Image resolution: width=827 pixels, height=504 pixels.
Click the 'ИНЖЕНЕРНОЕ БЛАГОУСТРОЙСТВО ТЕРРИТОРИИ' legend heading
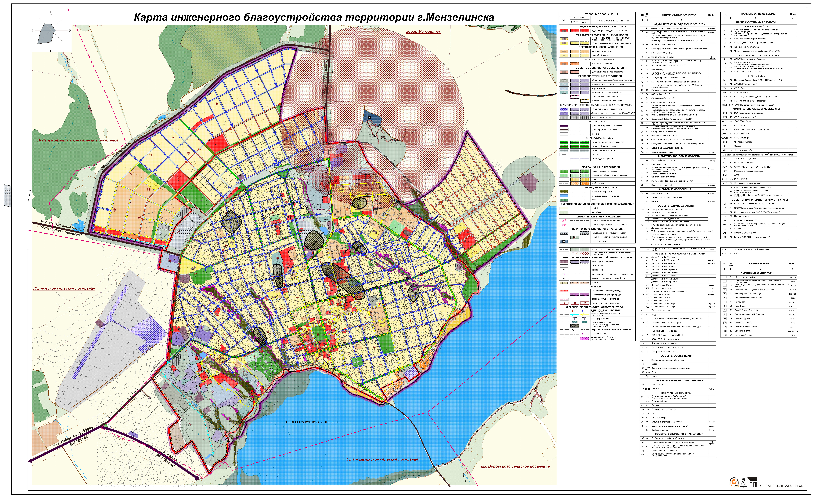coord(595,307)
